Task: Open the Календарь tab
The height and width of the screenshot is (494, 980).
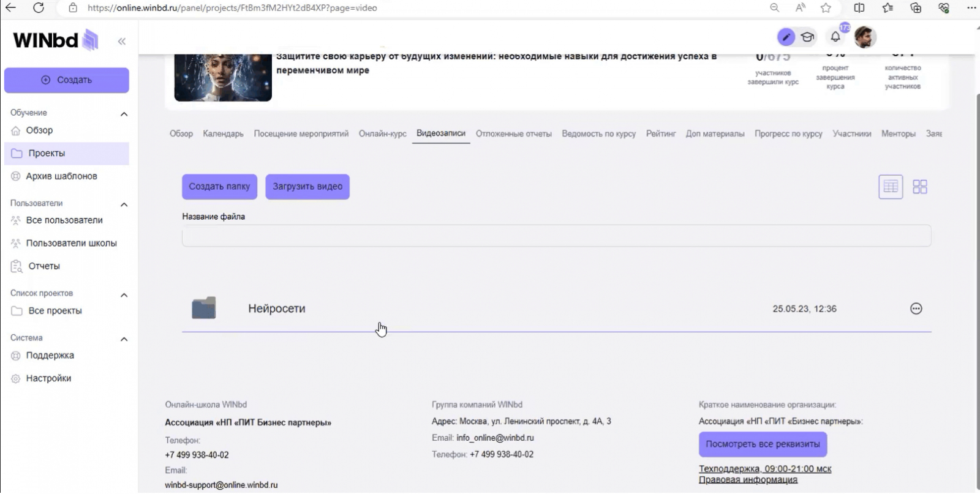Action: 223,133
